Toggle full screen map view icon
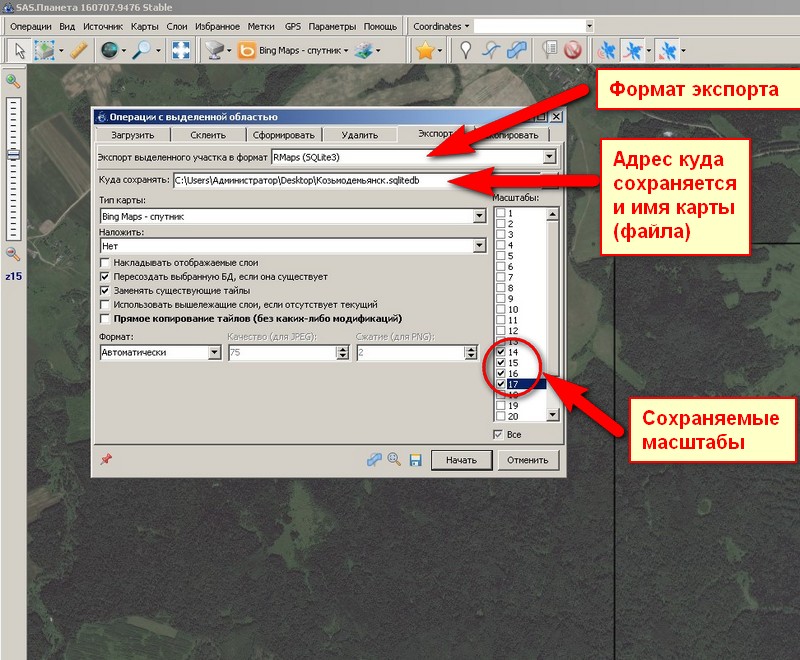Viewport: 800px width, 660px height. click(x=181, y=50)
